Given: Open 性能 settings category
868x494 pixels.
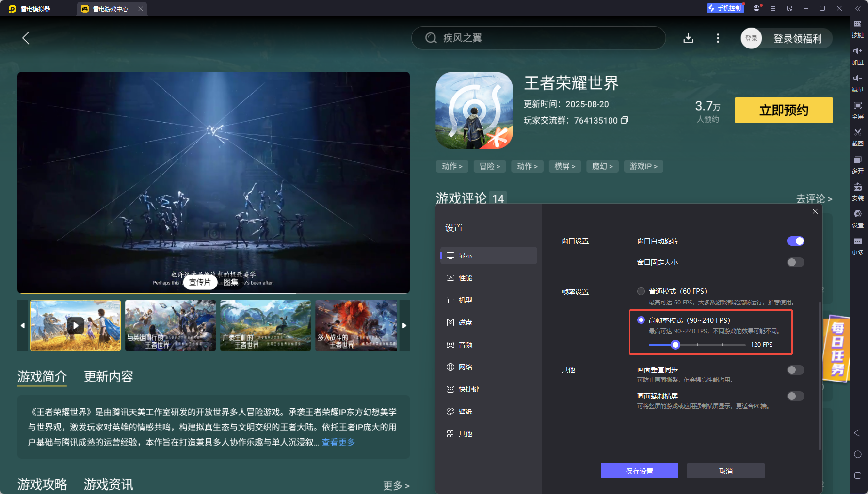Looking at the screenshot, I should click(x=489, y=278).
